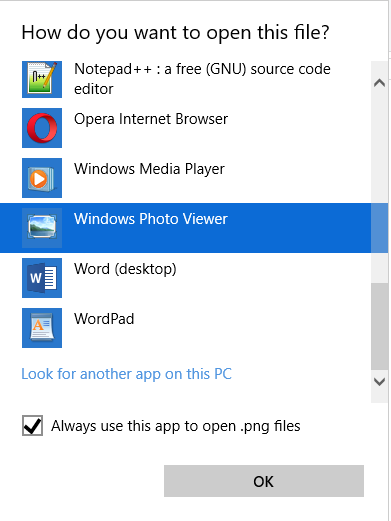Image resolution: width=391 pixels, height=521 pixels.
Task: Click the app list scrollbar thumb
Action: click(x=379, y=326)
